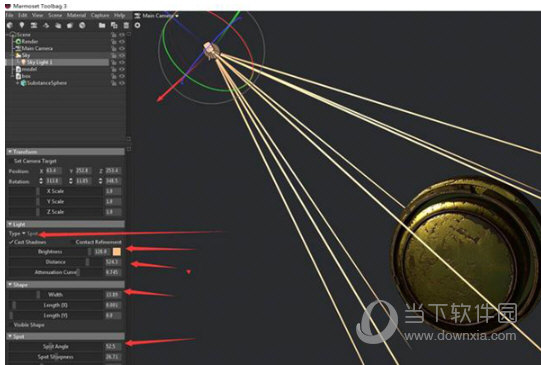
Task: Collapse the Light section header
Action: (x=65, y=224)
